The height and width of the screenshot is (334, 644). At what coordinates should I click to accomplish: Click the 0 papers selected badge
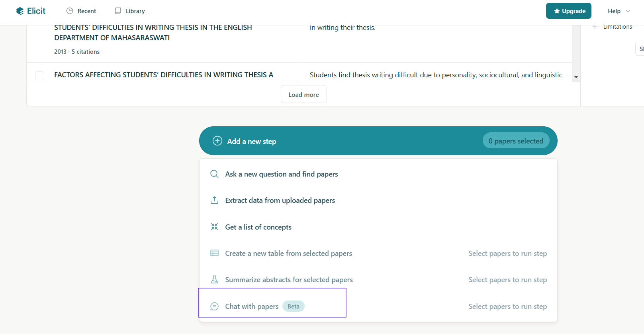516,141
